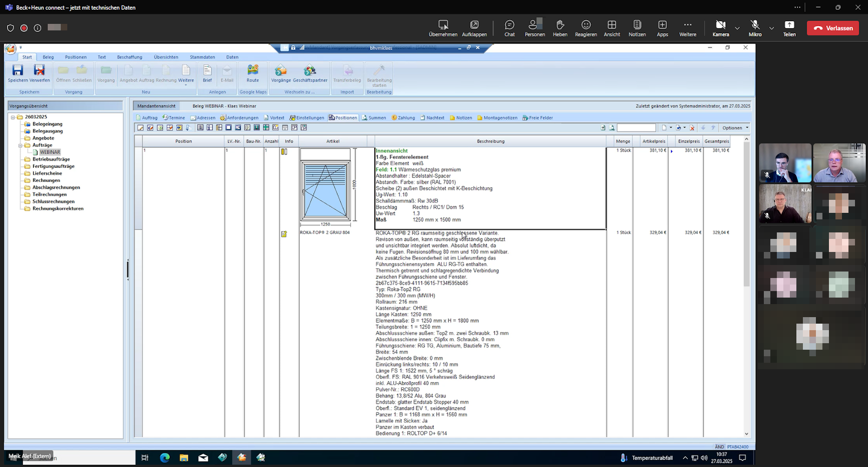This screenshot has width=868, height=467.
Task: Toggle the Kamera on or off
Action: tap(720, 28)
